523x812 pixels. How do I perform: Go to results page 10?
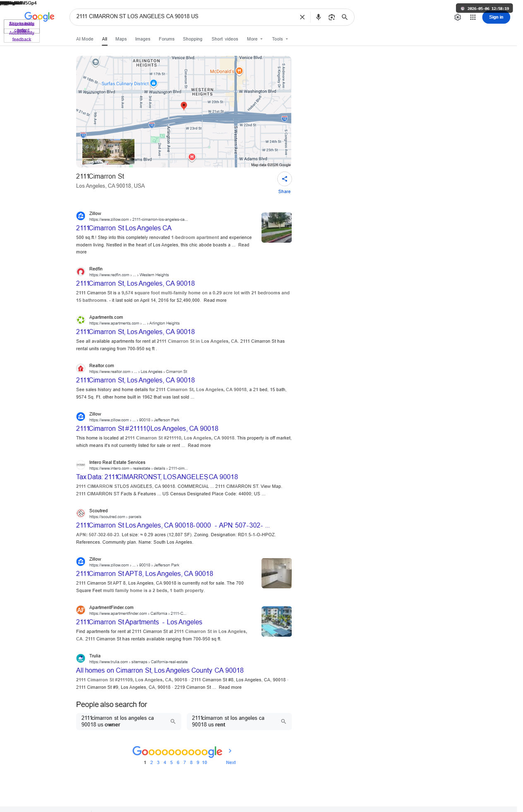click(x=204, y=762)
